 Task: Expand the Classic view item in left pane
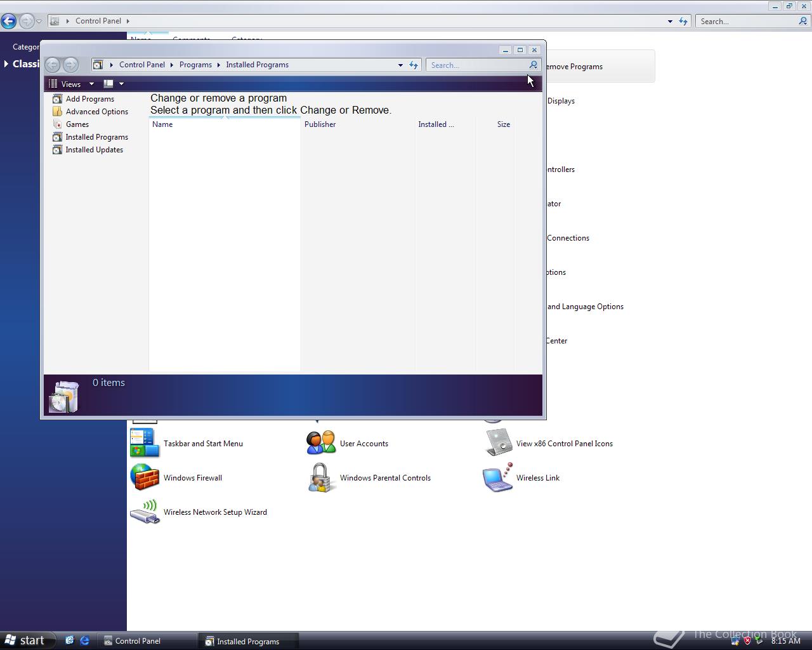pyautogui.click(x=6, y=63)
